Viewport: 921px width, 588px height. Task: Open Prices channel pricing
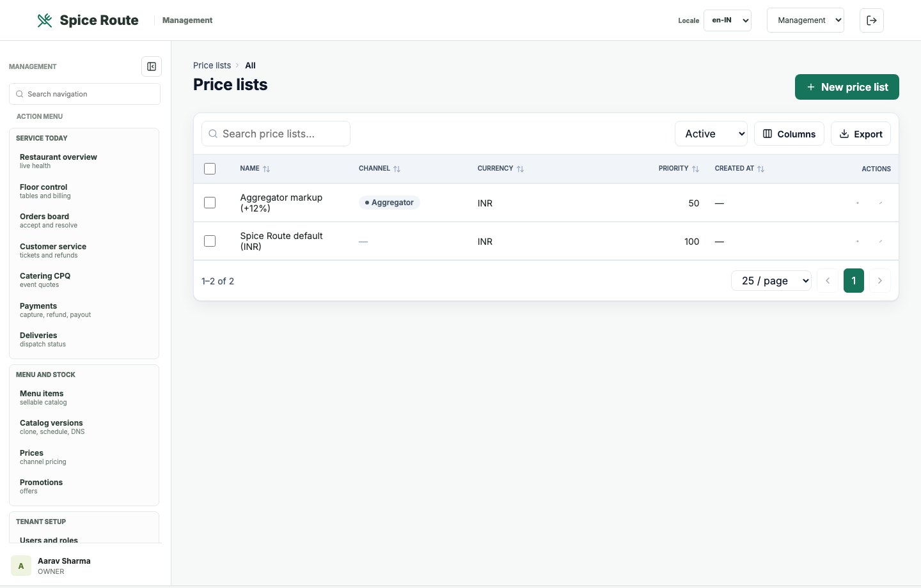(84, 457)
